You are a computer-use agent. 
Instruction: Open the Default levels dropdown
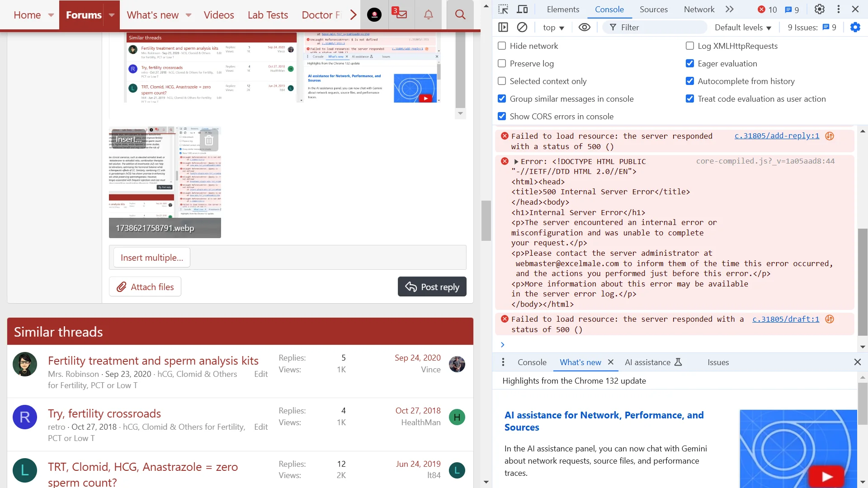pyautogui.click(x=743, y=28)
